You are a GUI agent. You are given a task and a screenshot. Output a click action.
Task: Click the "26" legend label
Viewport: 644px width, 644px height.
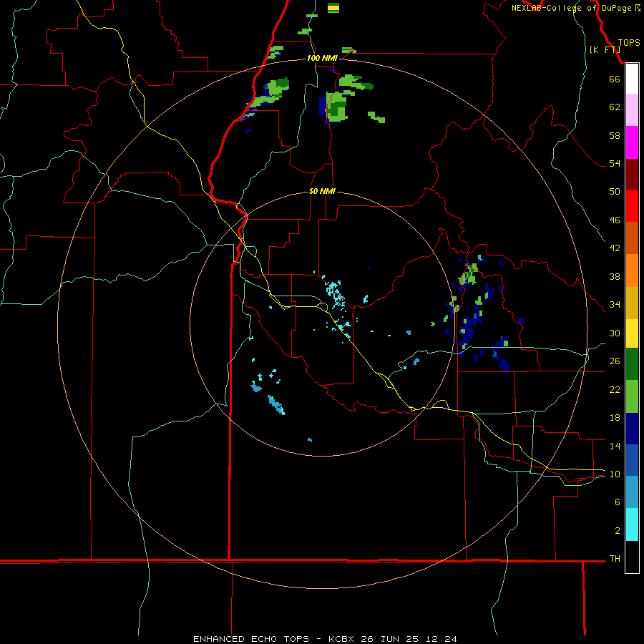click(615, 361)
